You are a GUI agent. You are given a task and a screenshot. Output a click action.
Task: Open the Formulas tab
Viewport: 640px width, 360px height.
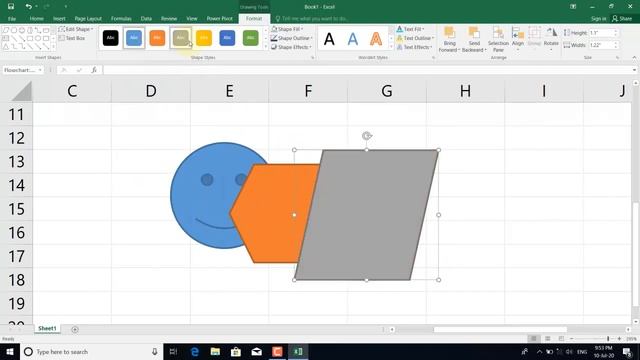pyautogui.click(x=121, y=18)
